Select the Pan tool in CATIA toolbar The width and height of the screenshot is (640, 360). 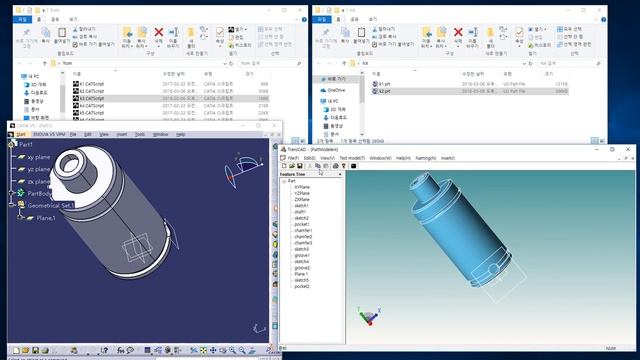pyautogui.click(x=213, y=350)
